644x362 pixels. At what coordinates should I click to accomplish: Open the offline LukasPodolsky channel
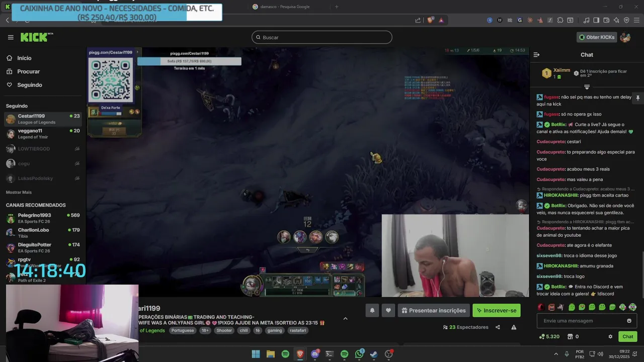pos(43,178)
